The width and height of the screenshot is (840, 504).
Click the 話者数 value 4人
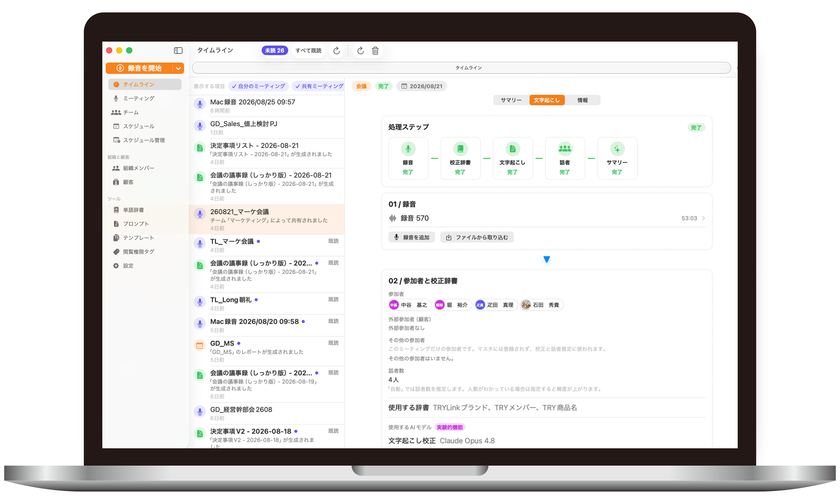[x=394, y=380]
